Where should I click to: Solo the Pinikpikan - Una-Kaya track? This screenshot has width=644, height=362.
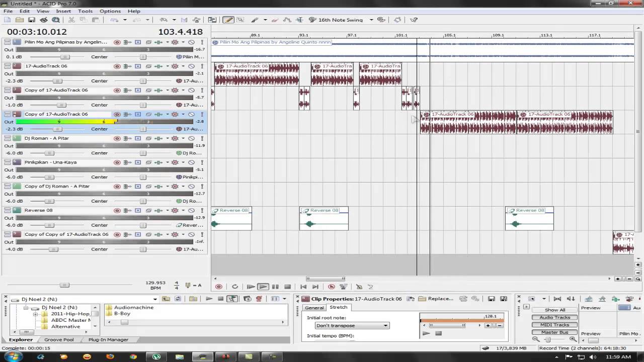(202, 162)
